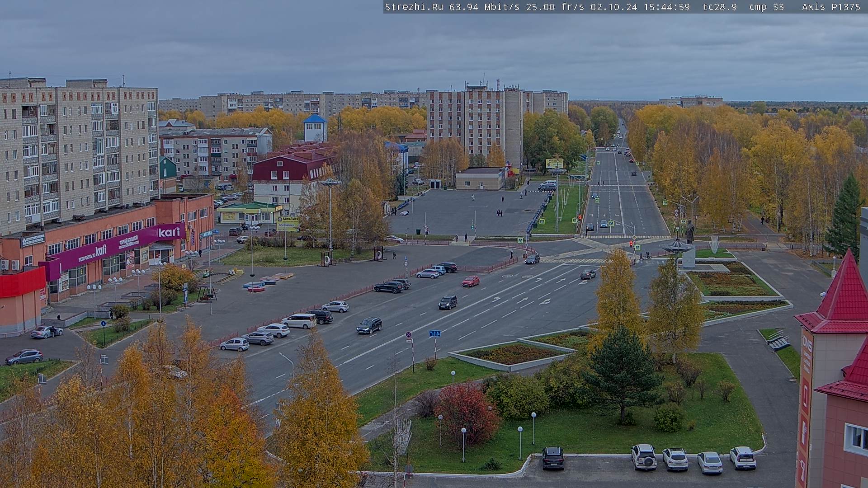The height and width of the screenshot is (488, 868).
Task: Click the "cmp 33" compression value
Action: [x=767, y=7]
